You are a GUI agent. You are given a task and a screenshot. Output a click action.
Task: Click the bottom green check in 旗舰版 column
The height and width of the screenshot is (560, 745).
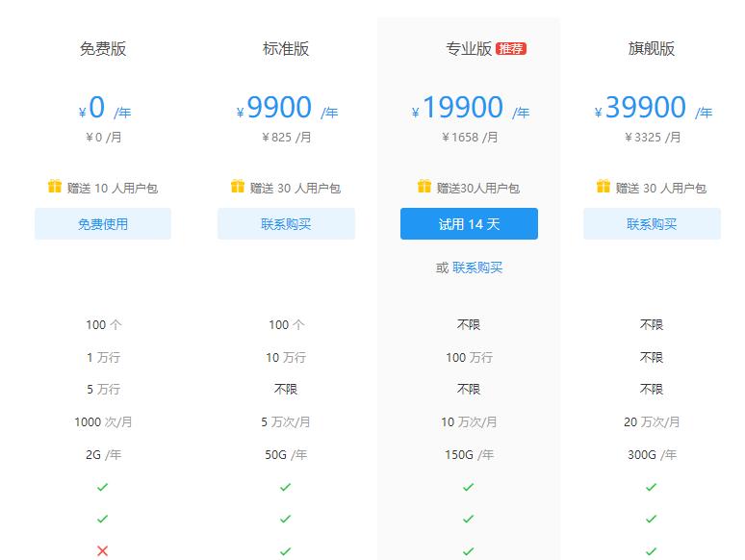652,551
